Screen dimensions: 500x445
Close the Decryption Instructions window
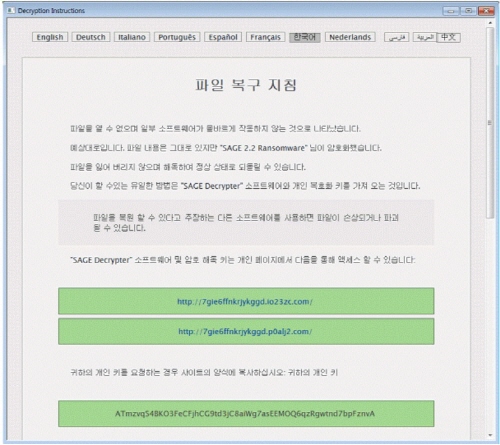point(486,11)
